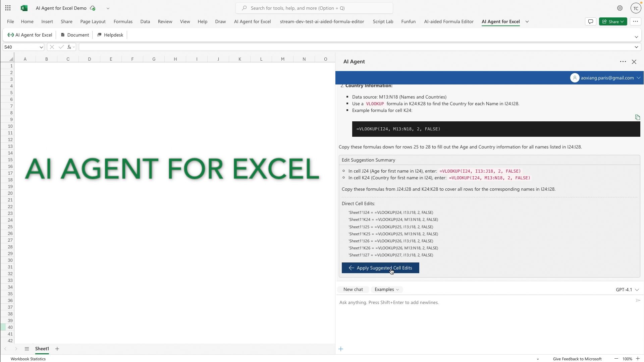The height and width of the screenshot is (362, 644).
Task: Open stream-dev-test-ai-aided-formula-editor tab
Action: [x=322, y=21]
